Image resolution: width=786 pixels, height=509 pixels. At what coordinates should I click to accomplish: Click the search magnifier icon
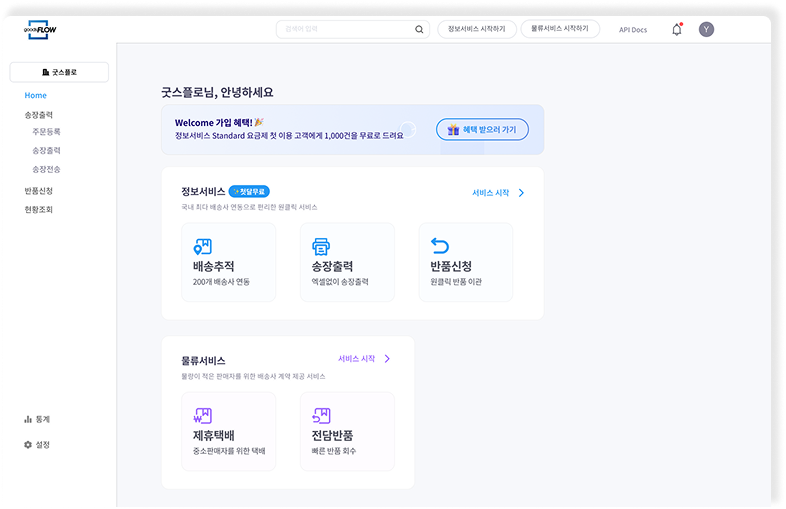tap(419, 30)
